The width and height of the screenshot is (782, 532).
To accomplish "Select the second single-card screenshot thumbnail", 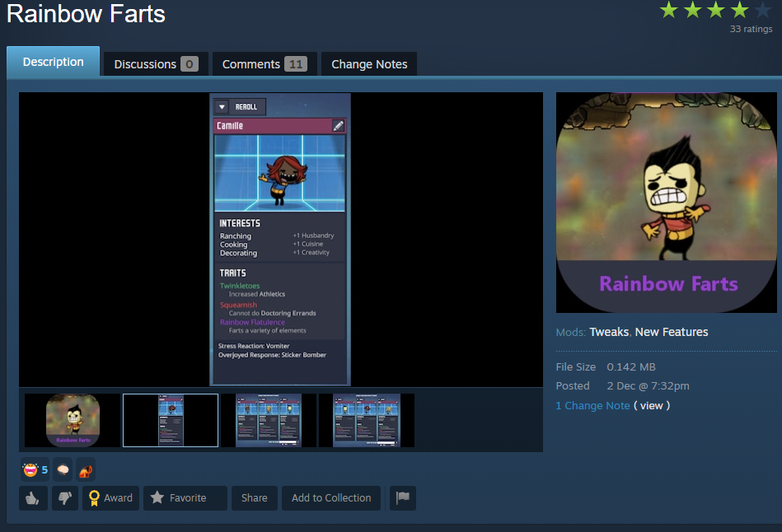I will 171,420.
